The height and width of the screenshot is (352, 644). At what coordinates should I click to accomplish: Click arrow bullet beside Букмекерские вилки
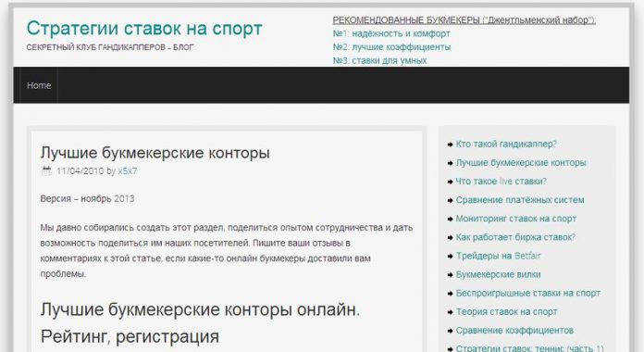pyautogui.click(x=450, y=275)
